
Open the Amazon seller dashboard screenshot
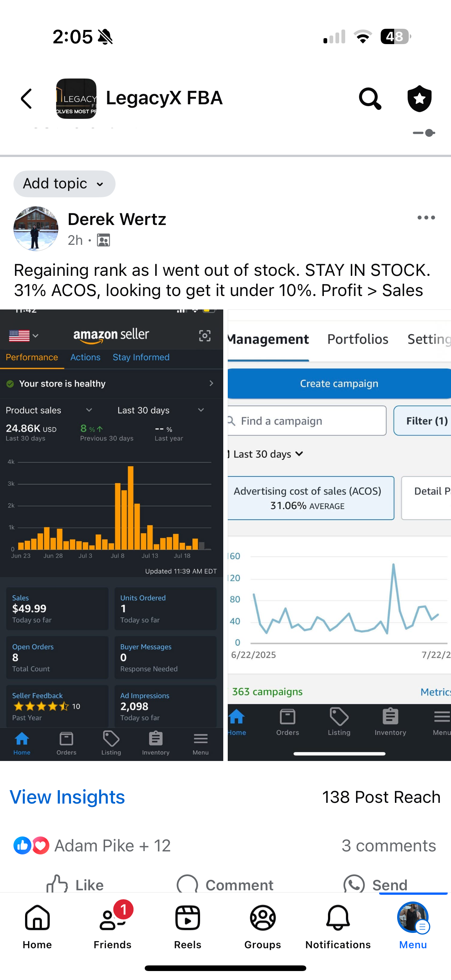pyautogui.click(x=111, y=535)
